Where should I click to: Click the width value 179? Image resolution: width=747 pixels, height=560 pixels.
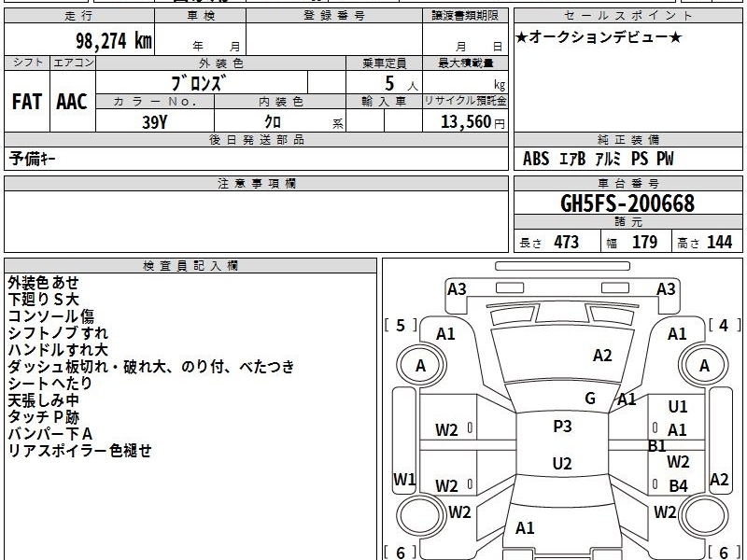tap(644, 242)
